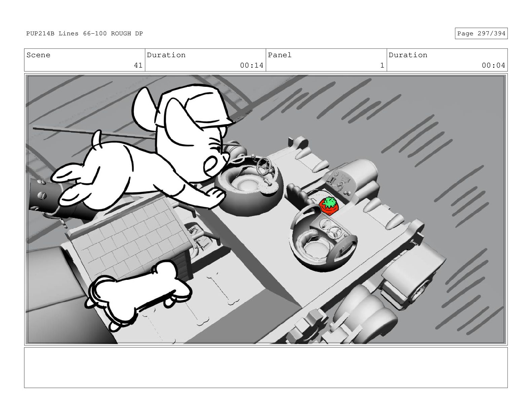Click the empty notes box below the panel

[x=266, y=368]
